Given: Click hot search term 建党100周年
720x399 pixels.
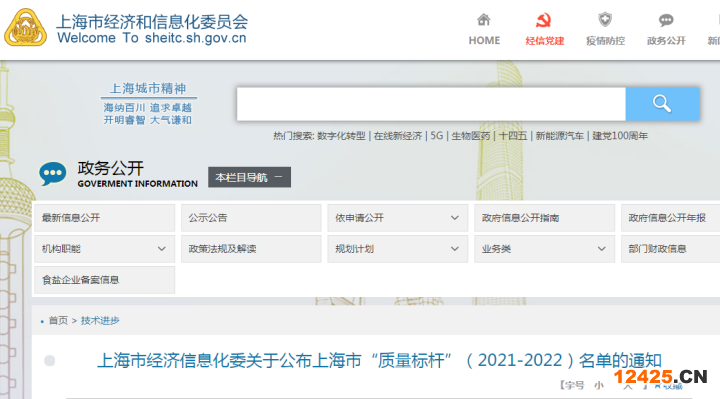Looking at the screenshot, I should click(x=620, y=136).
